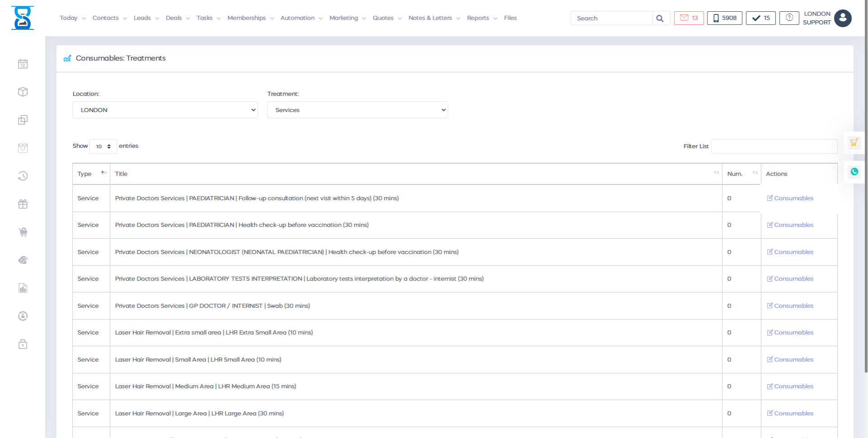The width and height of the screenshot is (868, 438).
Task: Open the Memberships menu
Action: click(x=250, y=18)
